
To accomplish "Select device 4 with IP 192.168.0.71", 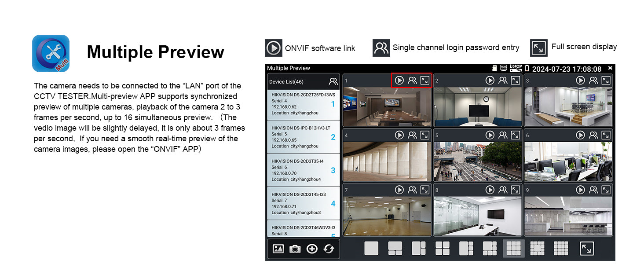I will click(x=303, y=203).
